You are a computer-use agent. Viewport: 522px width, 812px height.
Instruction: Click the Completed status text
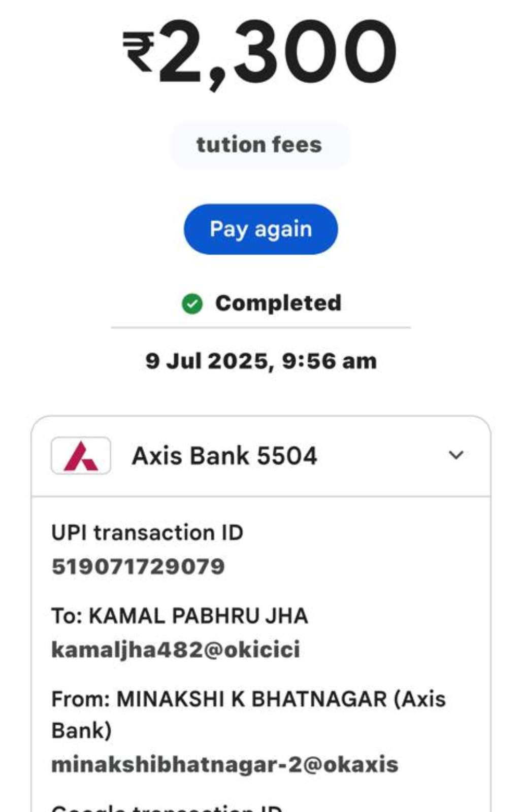(278, 303)
